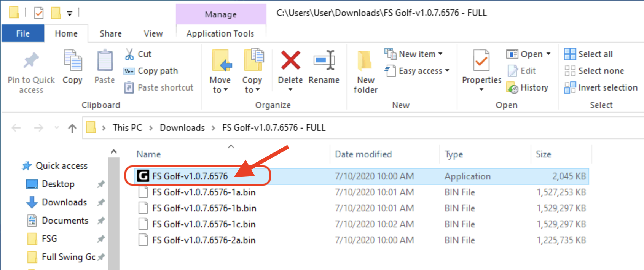The width and height of the screenshot is (644, 270).
Task: Open the Customize Quick Access Toolbar dropdown
Action: click(70, 14)
